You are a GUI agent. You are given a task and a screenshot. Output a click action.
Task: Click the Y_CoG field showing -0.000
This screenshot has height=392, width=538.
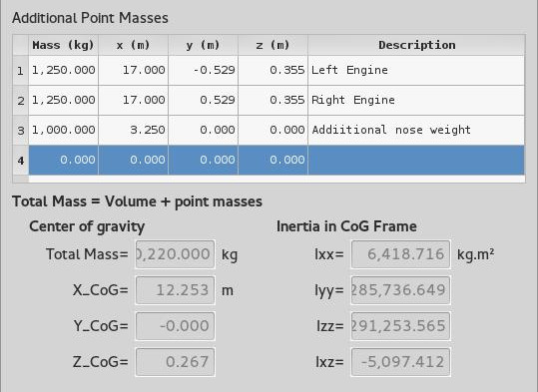(x=176, y=326)
